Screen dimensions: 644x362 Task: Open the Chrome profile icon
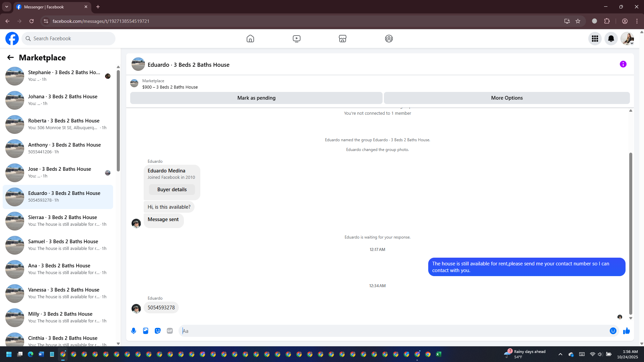click(x=625, y=21)
